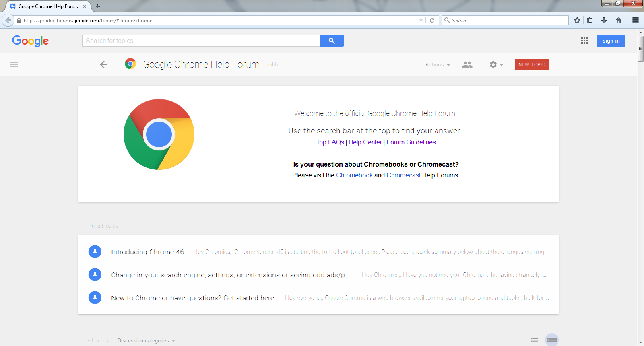Open the Firefox hamburger menu
The height and width of the screenshot is (346, 644).
tap(636, 20)
